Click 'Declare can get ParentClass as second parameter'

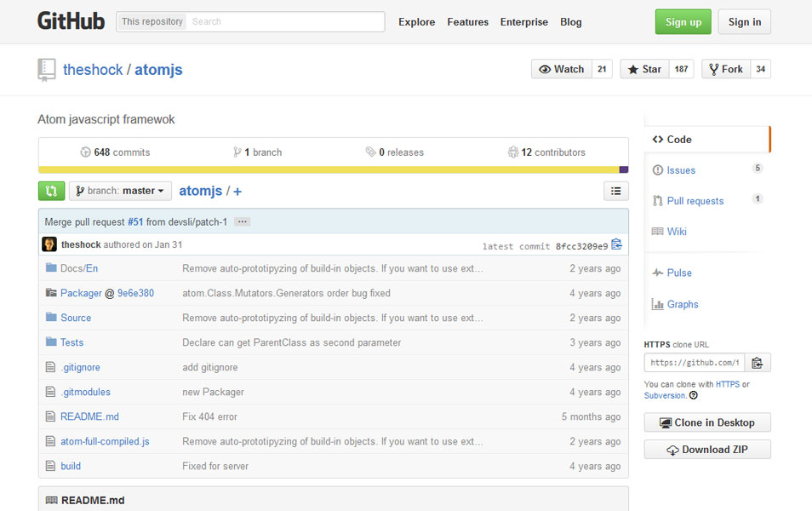pos(292,342)
